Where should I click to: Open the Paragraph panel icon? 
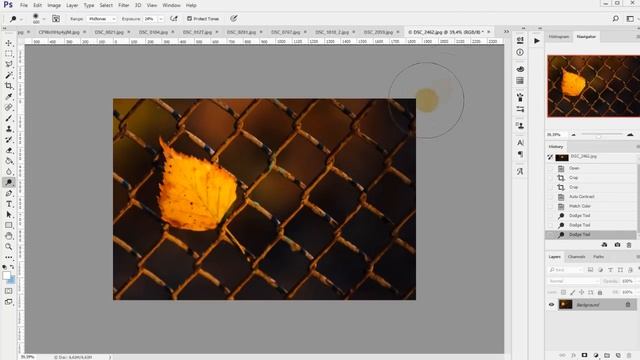(x=520, y=154)
